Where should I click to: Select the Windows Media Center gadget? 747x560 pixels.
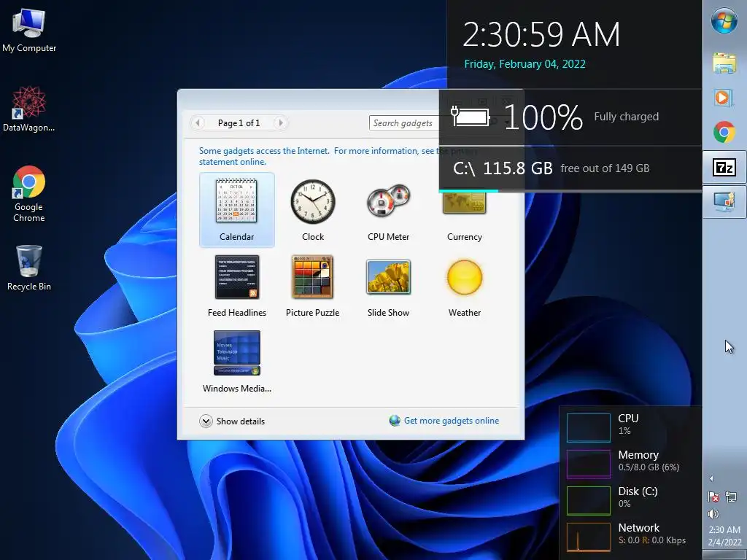point(237,362)
